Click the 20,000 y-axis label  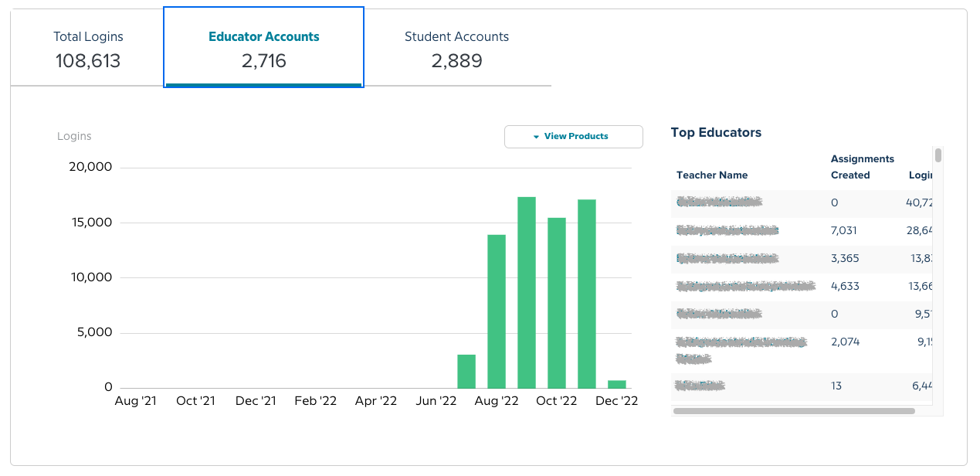point(90,167)
